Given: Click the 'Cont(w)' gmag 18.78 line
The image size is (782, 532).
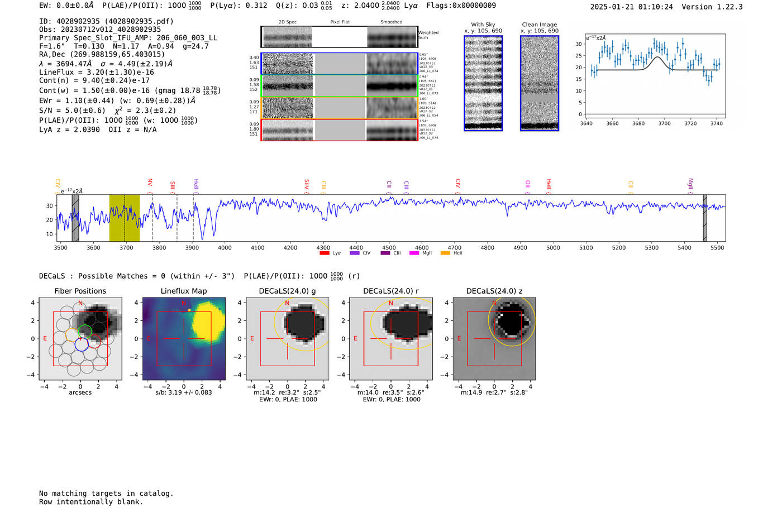Looking at the screenshot, I should pyautogui.click(x=130, y=90).
